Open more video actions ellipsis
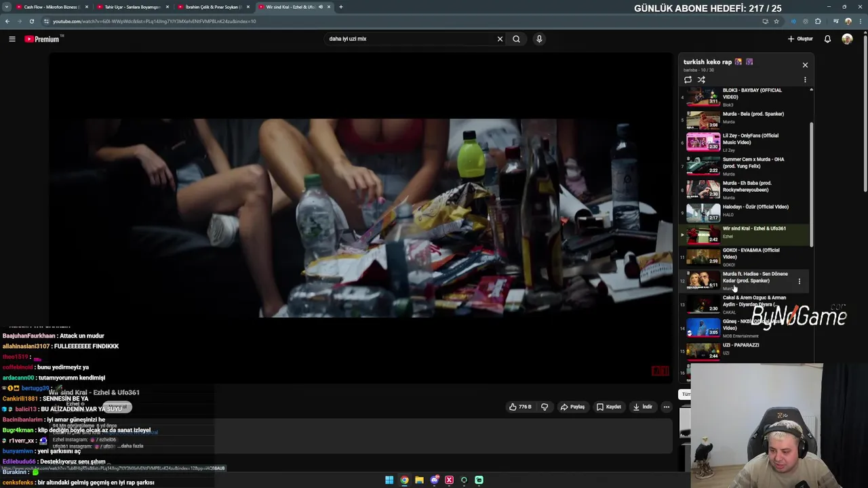Viewport: 868px width, 488px height. [666, 407]
